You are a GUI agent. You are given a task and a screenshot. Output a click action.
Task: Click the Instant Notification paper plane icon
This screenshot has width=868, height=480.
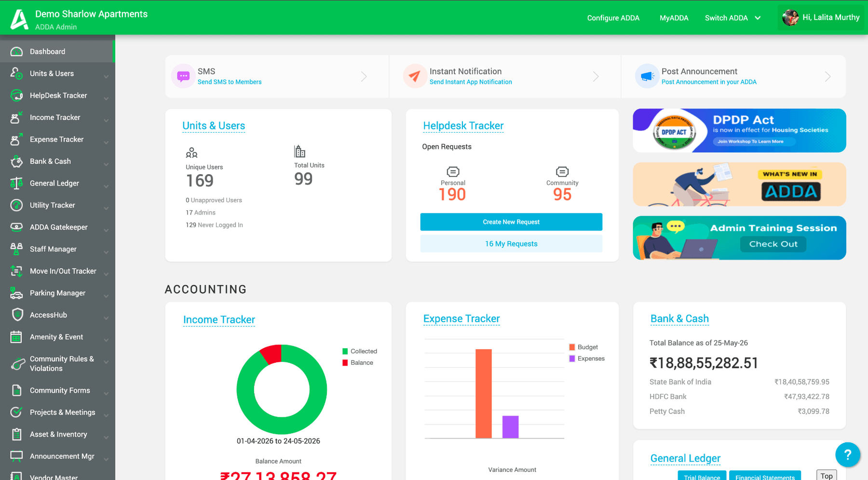pos(415,76)
